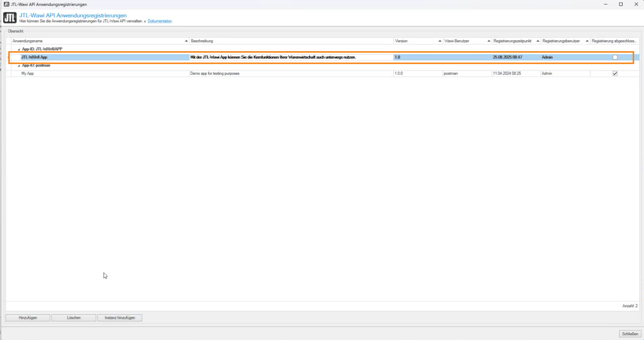Image resolution: width=644 pixels, height=340 pixels.
Task: Click the sort arrow on Registrierungsbenutzer column
Action: tap(587, 41)
